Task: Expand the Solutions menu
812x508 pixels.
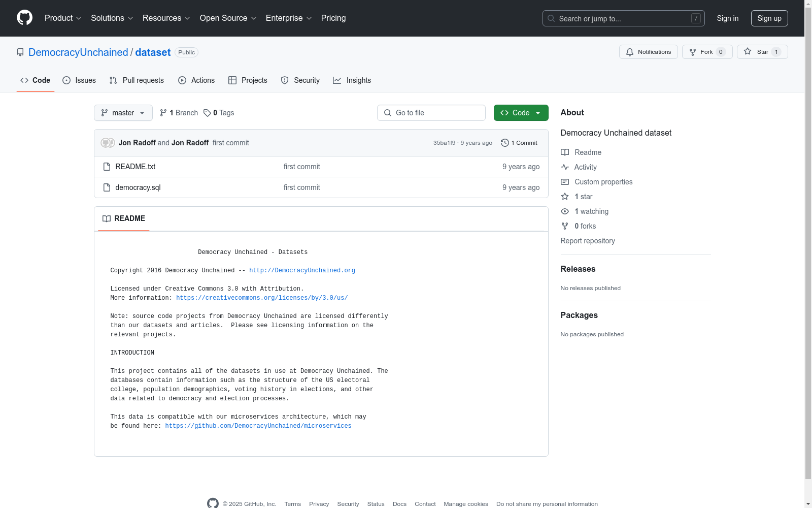Action: click(x=112, y=18)
